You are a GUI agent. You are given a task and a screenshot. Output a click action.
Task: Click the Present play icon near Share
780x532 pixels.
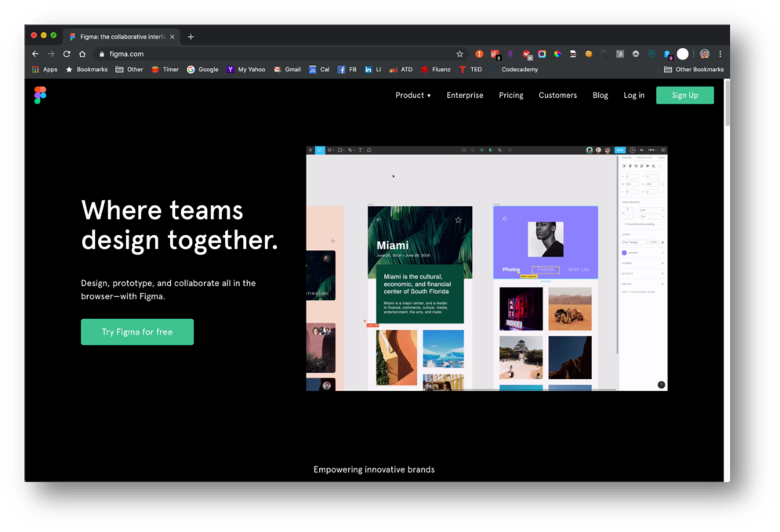pyautogui.click(x=632, y=150)
